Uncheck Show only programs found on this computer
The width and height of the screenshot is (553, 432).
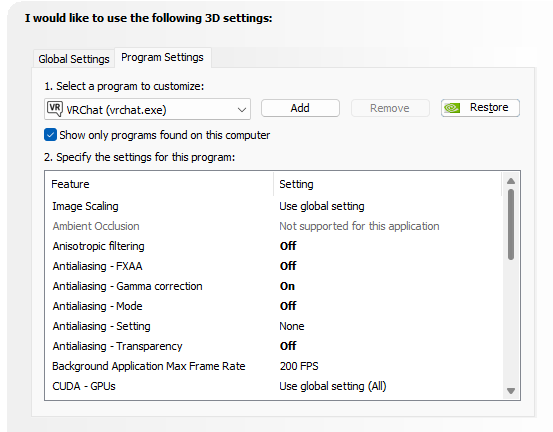click(x=50, y=135)
